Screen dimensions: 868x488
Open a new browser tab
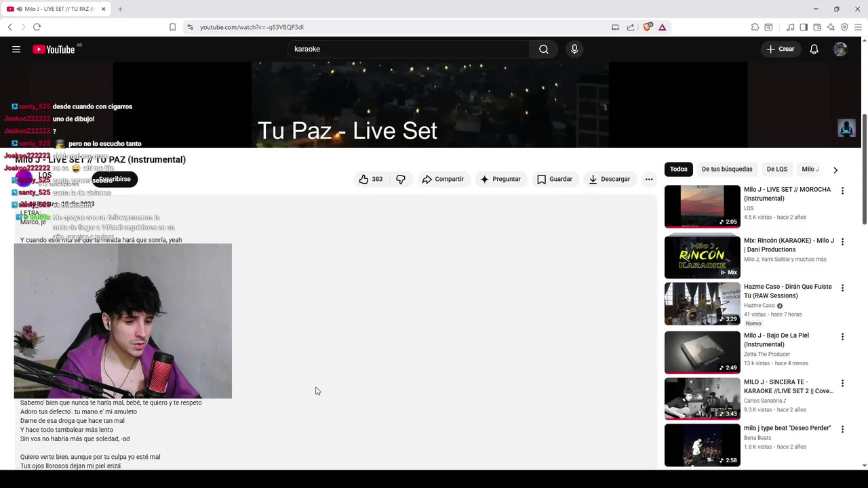(120, 9)
